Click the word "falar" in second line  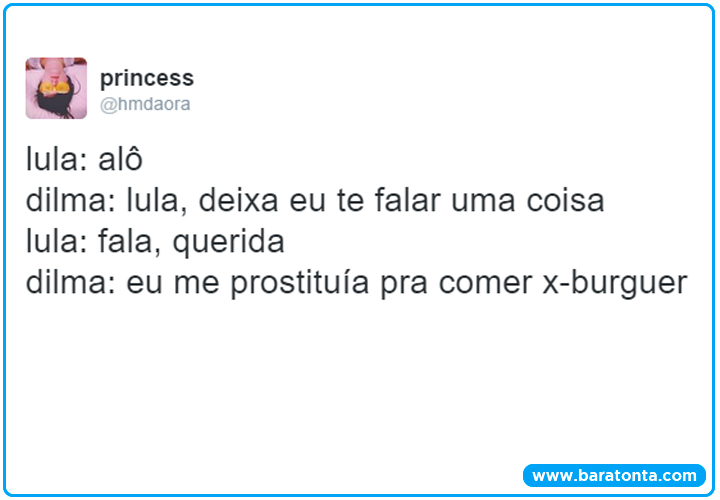click(378, 202)
